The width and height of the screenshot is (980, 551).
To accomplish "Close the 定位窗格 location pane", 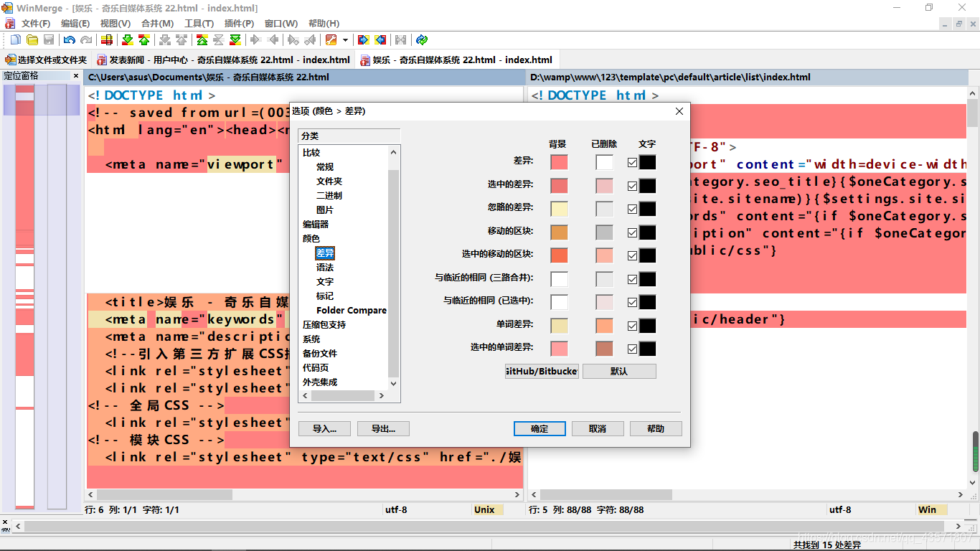I will [x=76, y=76].
